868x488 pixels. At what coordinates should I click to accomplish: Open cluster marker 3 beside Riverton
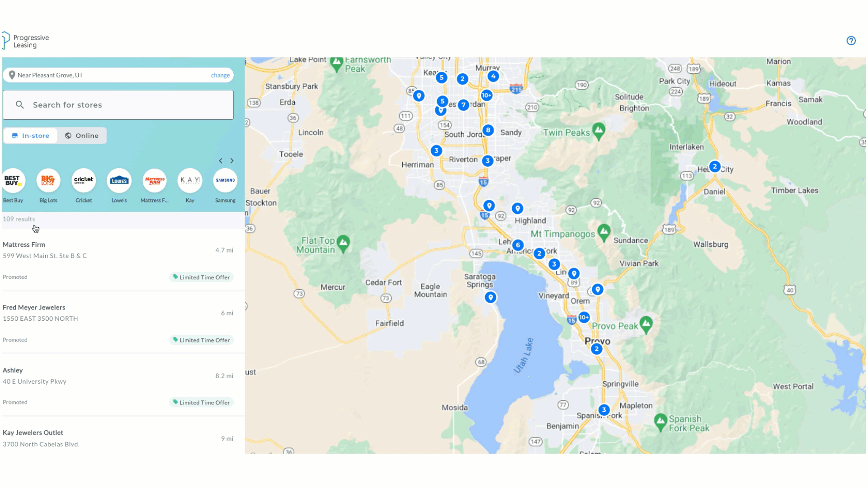[487, 161]
